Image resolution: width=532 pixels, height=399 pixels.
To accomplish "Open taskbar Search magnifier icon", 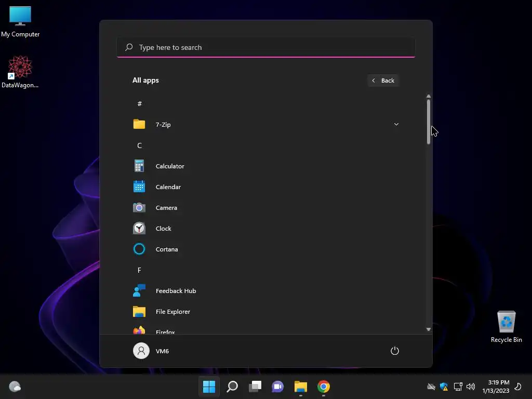I will point(232,387).
